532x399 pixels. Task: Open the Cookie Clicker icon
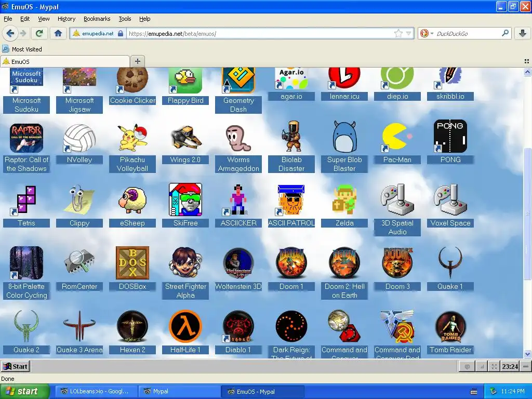tap(132, 81)
